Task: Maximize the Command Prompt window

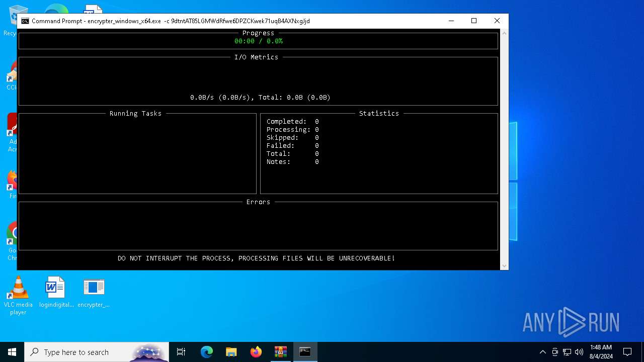Action: coord(474,21)
